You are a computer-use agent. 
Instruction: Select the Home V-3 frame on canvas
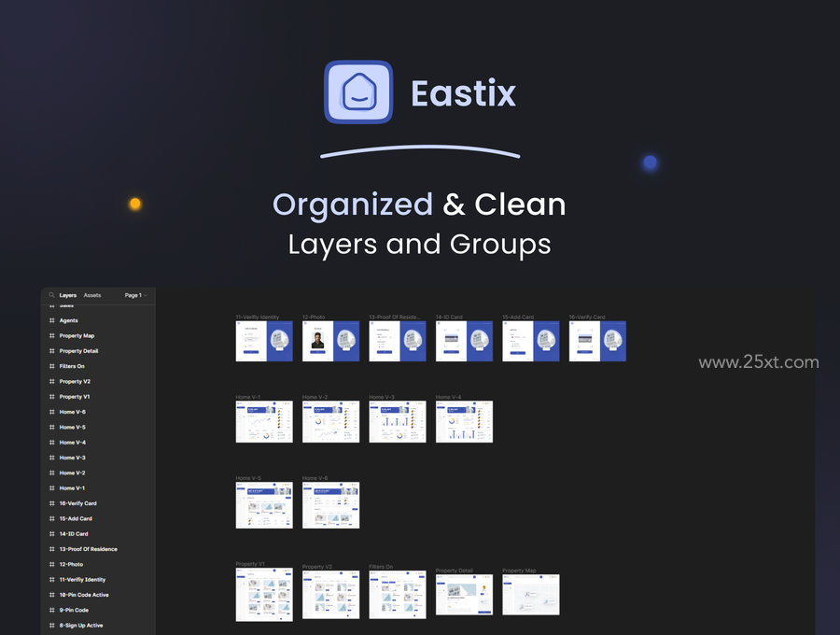(x=398, y=422)
